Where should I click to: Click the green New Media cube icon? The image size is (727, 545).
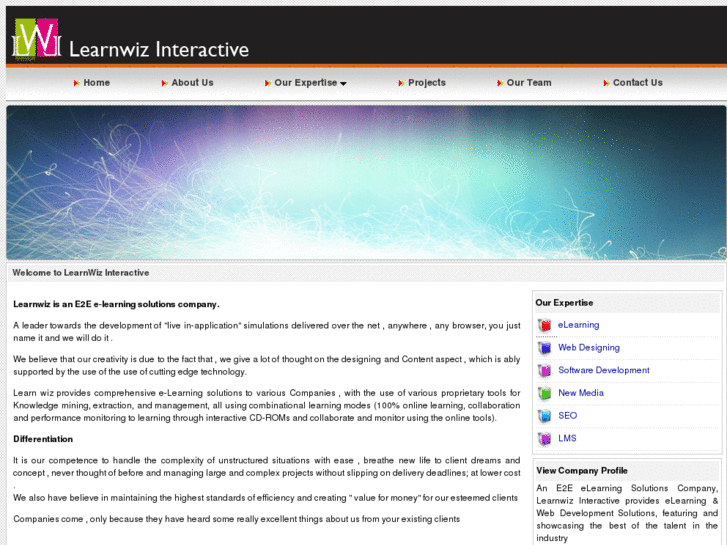(x=545, y=393)
